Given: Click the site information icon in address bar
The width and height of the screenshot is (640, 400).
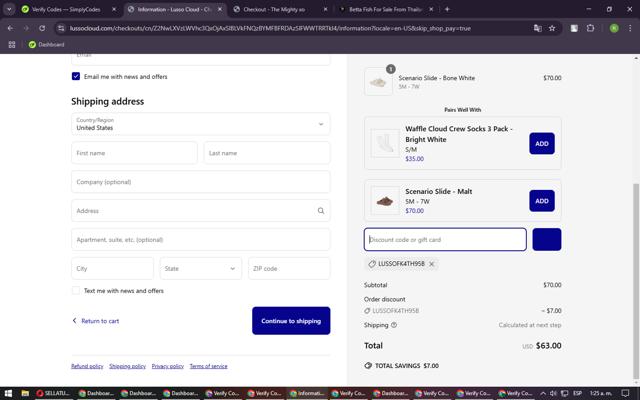Looking at the screenshot, I should click(61, 28).
